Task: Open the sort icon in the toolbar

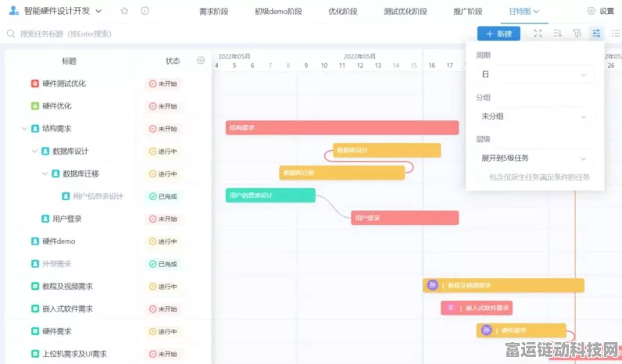Action: [557, 34]
